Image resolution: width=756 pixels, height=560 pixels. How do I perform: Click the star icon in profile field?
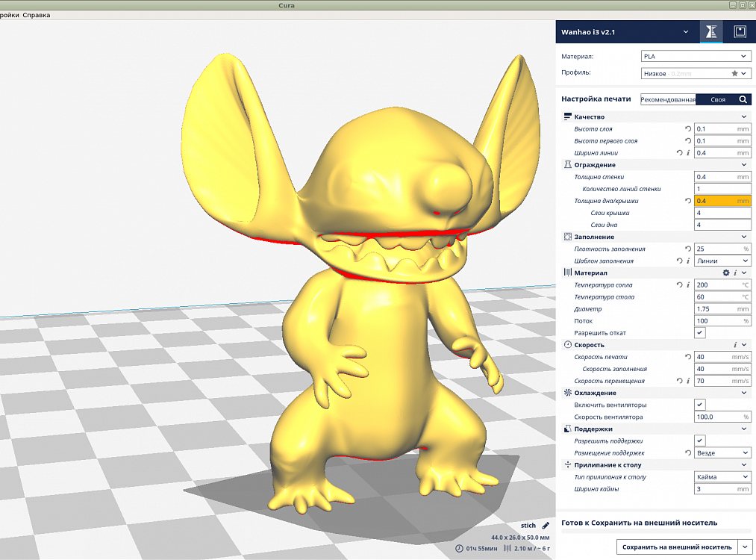tap(734, 74)
